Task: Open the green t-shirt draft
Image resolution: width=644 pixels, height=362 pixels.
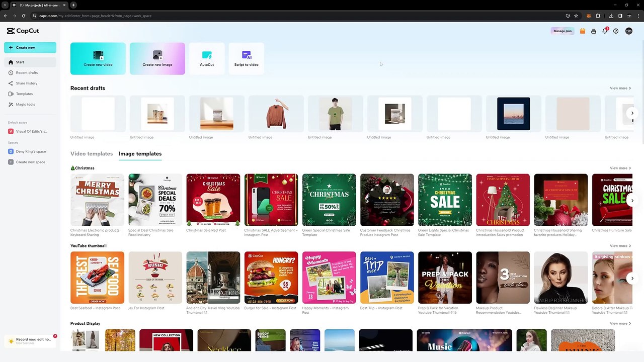Action: pos(336,114)
